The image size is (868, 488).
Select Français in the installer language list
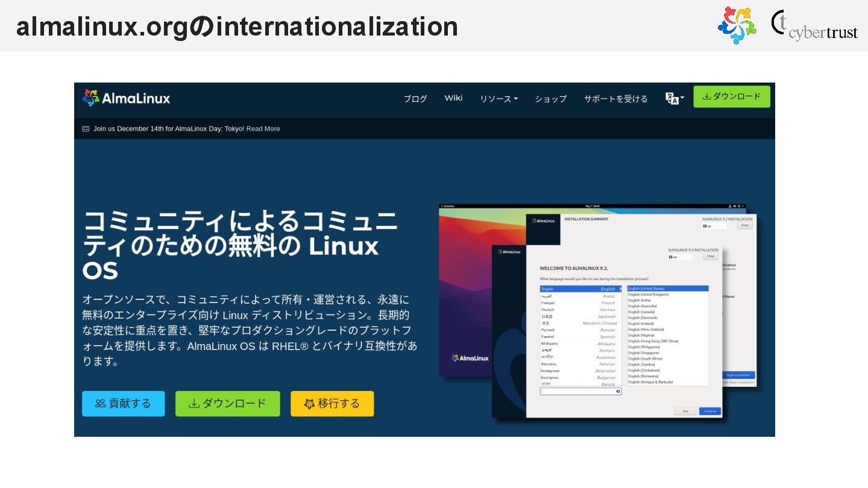click(x=580, y=303)
